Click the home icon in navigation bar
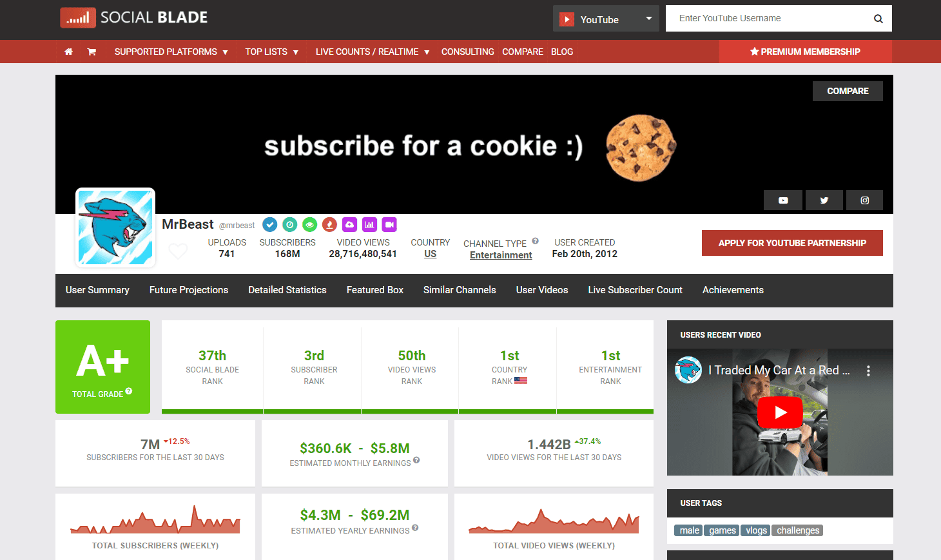The height and width of the screenshot is (560, 941). click(x=68, y=52)
